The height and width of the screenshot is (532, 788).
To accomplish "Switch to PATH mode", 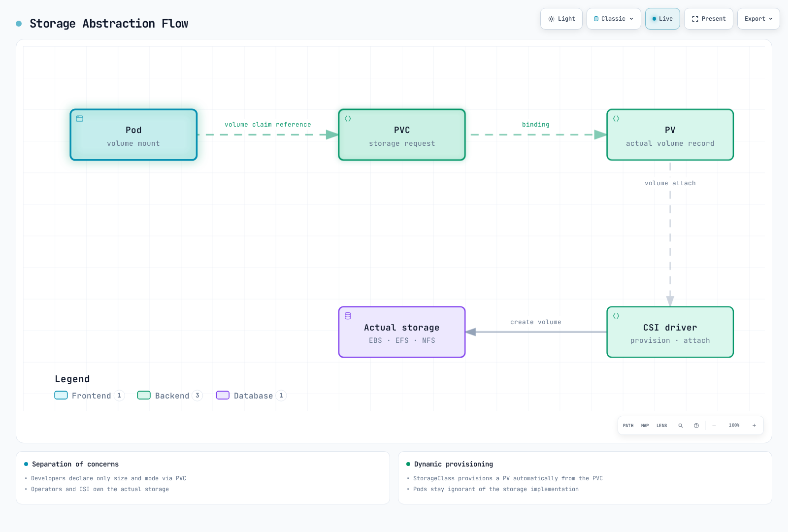I will coord(628,426).
